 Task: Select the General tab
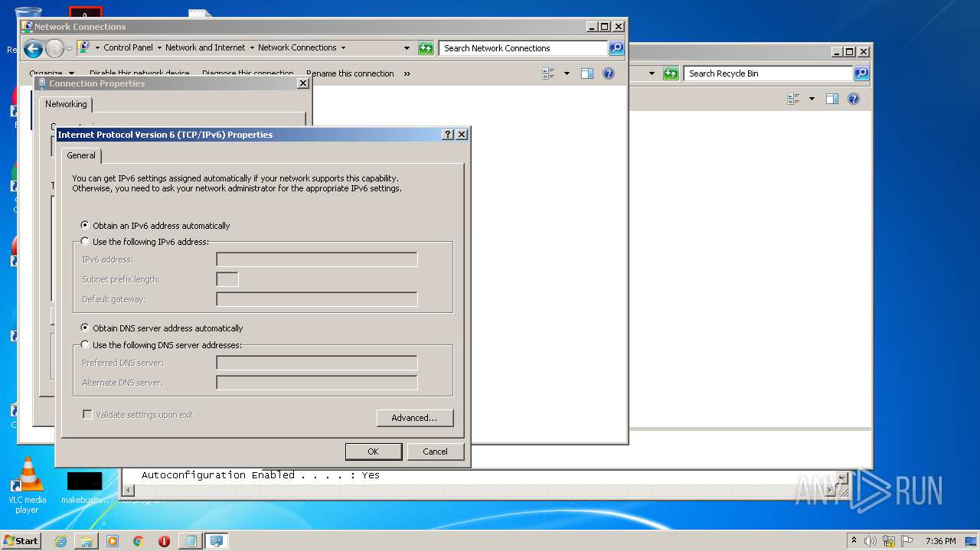pos(81,155)
